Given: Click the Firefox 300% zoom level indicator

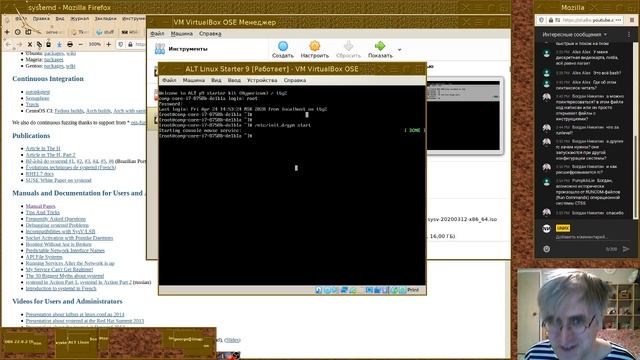Looking at the screenshot, I should (95, 44).
